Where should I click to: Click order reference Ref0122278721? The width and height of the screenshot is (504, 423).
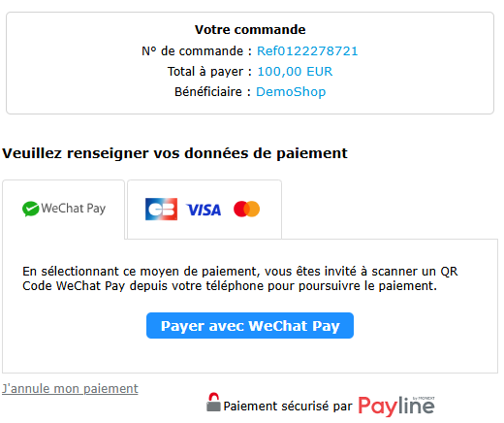click(307, 51)
